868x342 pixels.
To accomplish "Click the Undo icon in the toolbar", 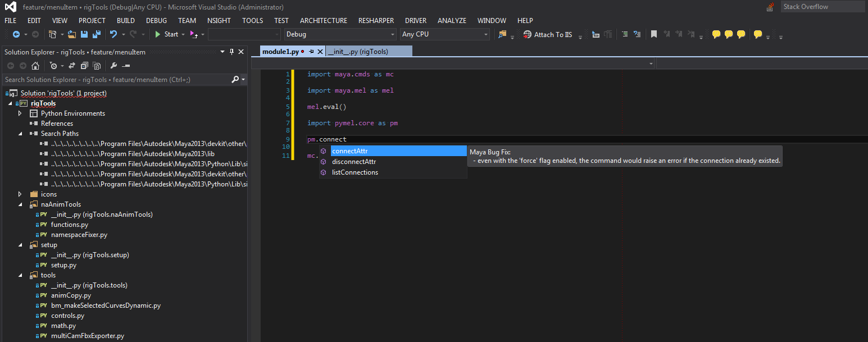I will pos(113,34).
